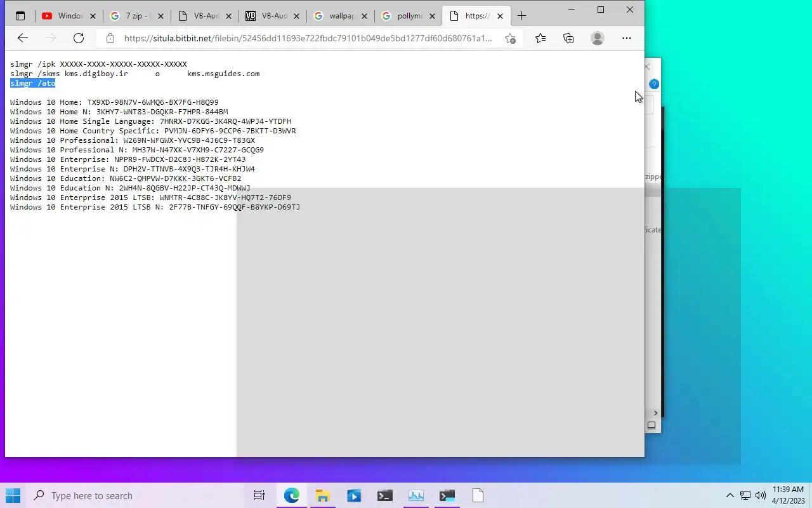The width and height of the screenshot is (812, 508).
Task: Click bottom corner icon in background window
Action: [652, 425]
